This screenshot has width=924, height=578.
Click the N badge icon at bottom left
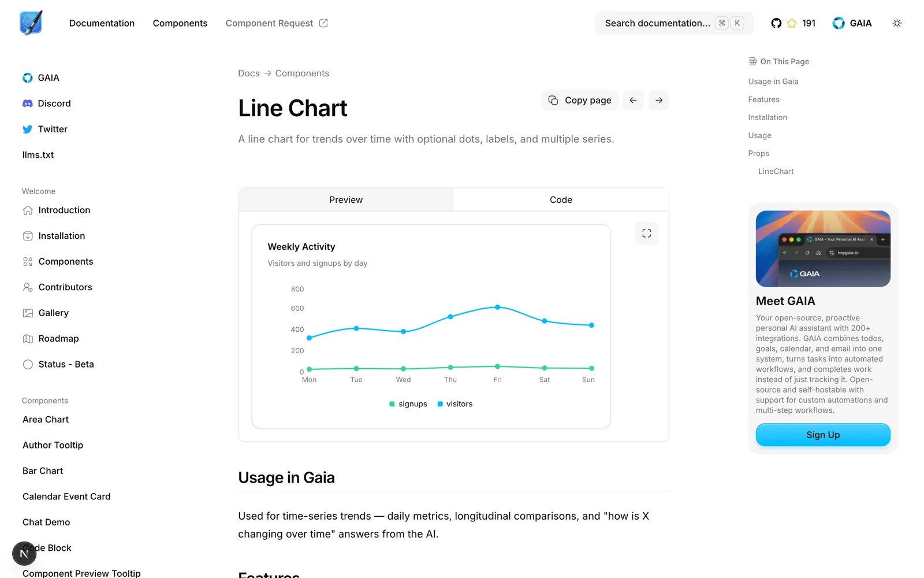(24, 554)
